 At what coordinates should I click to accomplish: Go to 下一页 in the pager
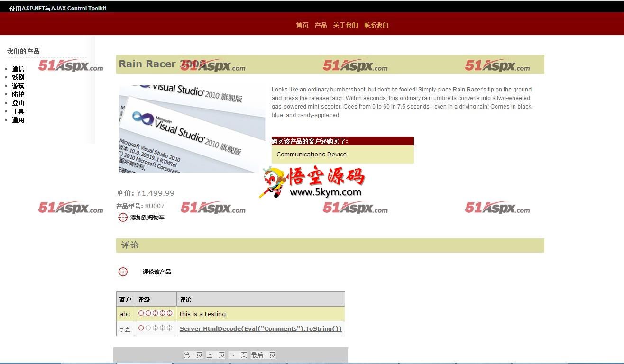click(x=238, y=355)
